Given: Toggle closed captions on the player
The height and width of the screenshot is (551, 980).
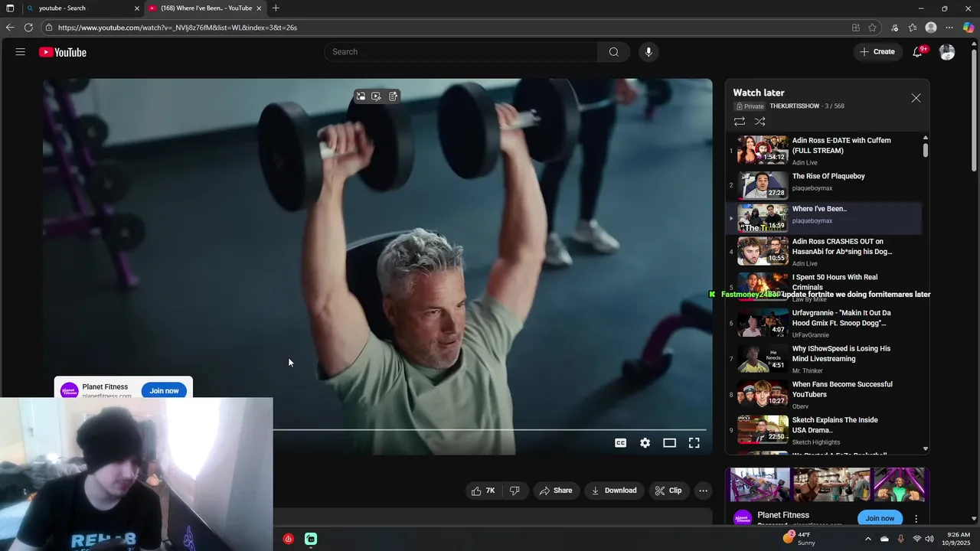Looking at the screenshot, I should tap(621, 443).
